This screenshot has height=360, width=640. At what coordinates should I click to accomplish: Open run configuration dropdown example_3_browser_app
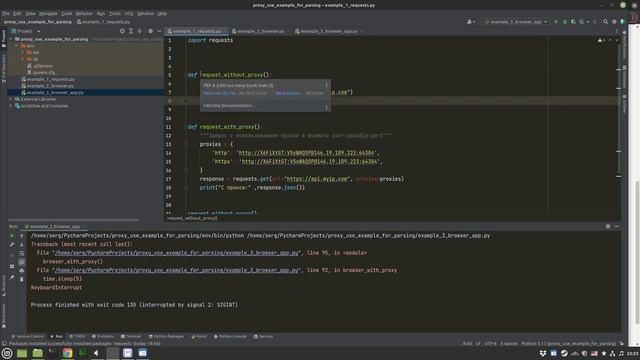pyautogui.click(x=516, y=22)
